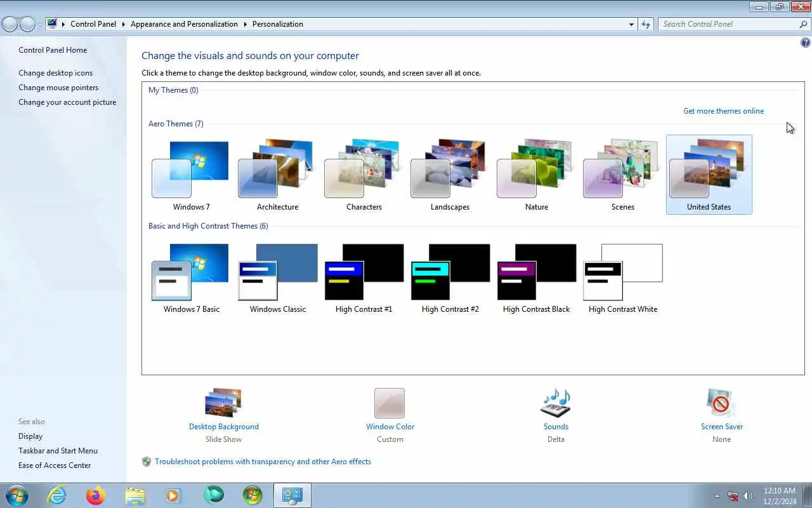
Task: Click the Control Panel taskbar button
Action: click(x=292, y=495)
